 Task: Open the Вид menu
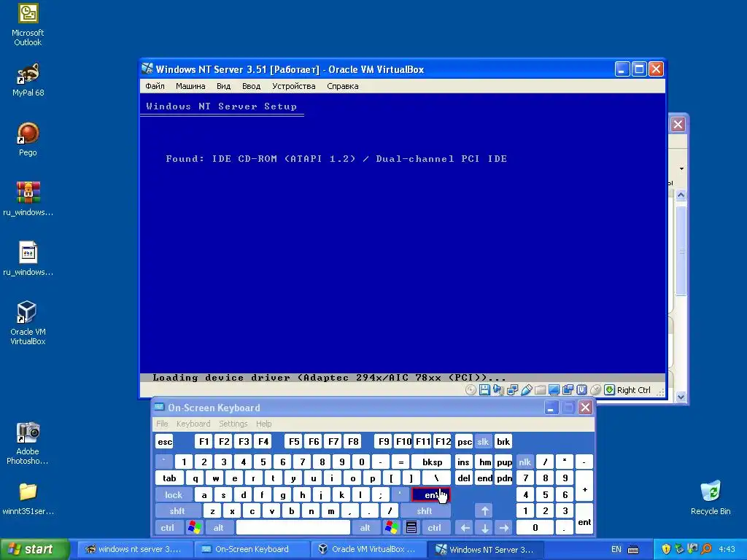(x=223, y=86)
